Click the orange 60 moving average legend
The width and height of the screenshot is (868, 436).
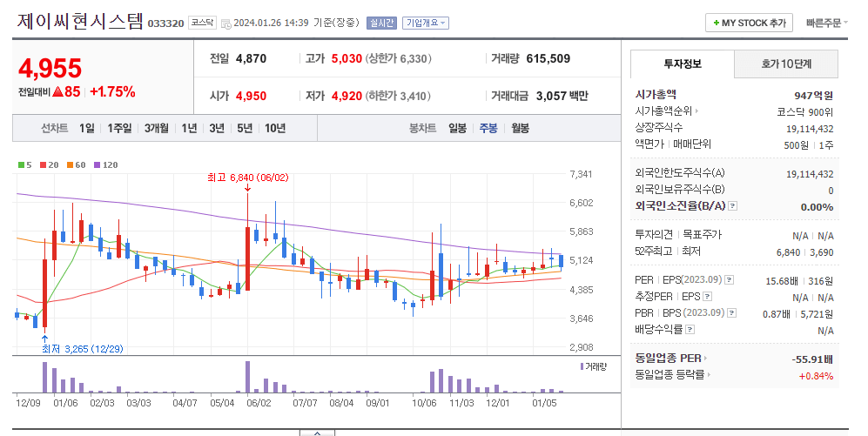77,164
